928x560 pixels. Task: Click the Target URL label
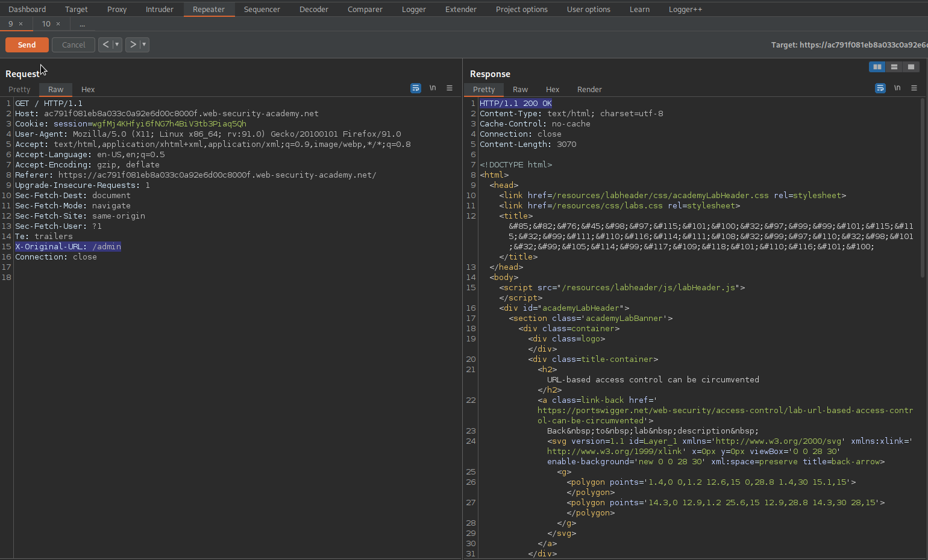[849, 45]
